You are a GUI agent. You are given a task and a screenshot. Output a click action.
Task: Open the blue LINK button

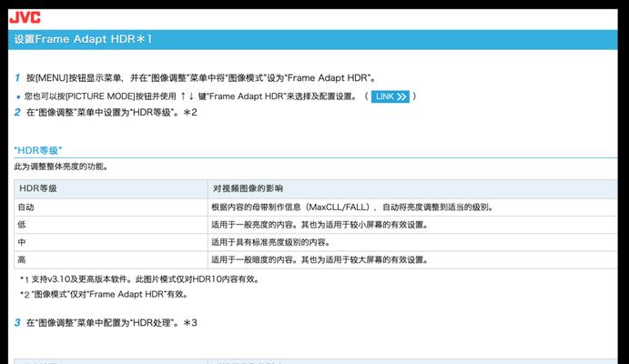pos(390,96)
